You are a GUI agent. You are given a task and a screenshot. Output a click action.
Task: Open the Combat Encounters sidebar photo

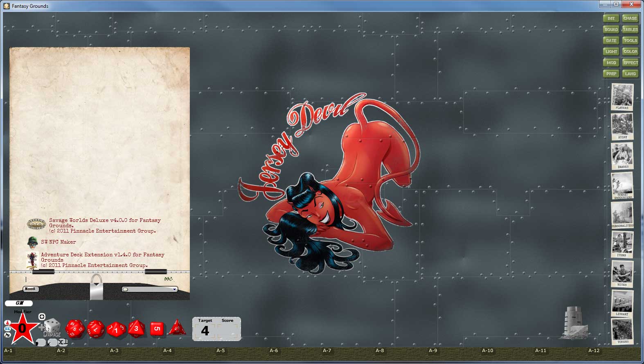tap(622, 185)
